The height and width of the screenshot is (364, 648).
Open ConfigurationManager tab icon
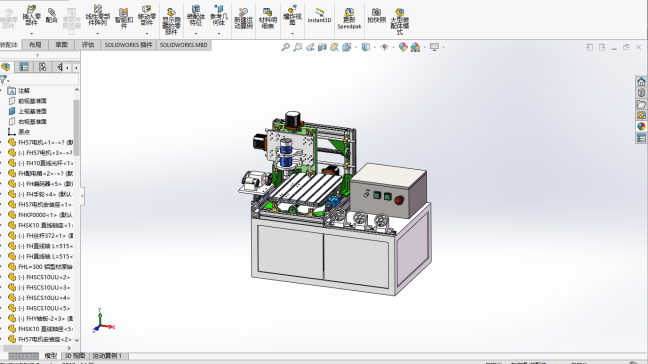click(42, 67)
